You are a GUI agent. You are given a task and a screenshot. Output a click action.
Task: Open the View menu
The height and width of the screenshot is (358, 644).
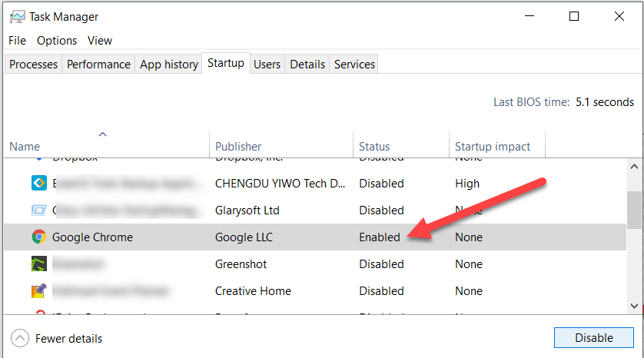click(x=100, y=41)
